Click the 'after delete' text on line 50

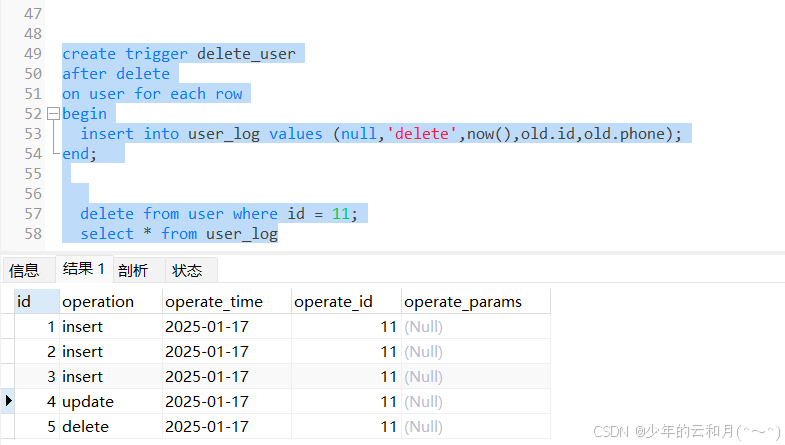coord(116,74)
